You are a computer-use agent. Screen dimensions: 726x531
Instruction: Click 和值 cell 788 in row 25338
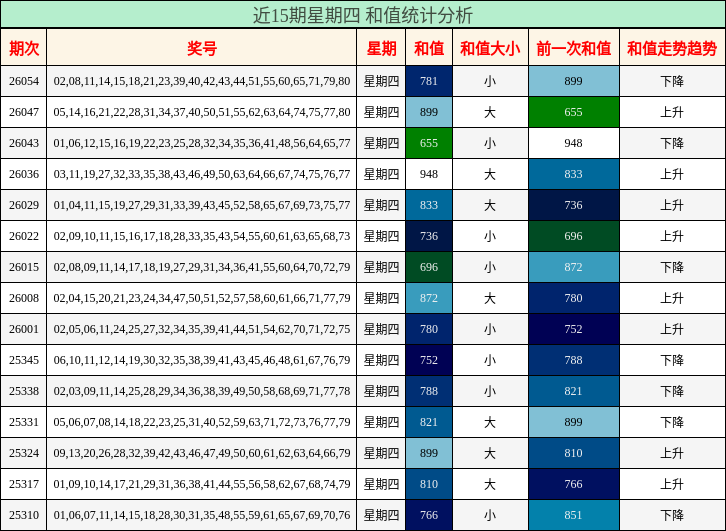pyautogui.click(x=429, y=391)
